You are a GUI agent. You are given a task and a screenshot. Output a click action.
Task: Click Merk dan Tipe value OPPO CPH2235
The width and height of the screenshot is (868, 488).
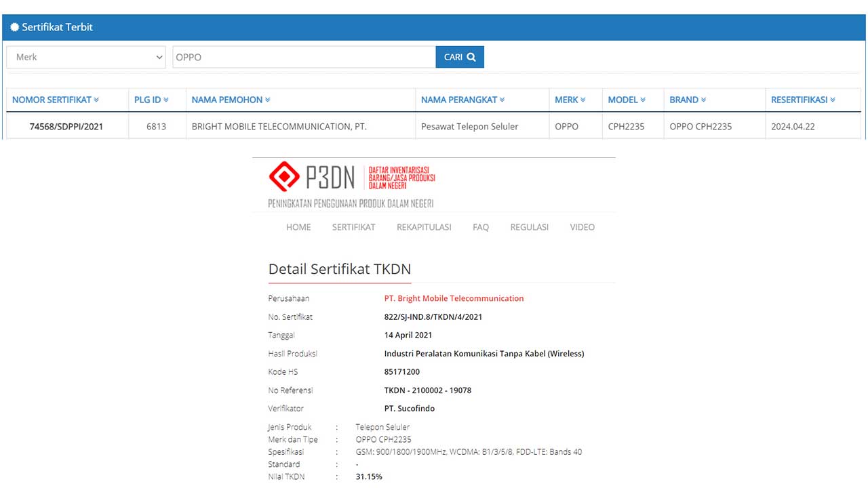click(x=383, y=439)
